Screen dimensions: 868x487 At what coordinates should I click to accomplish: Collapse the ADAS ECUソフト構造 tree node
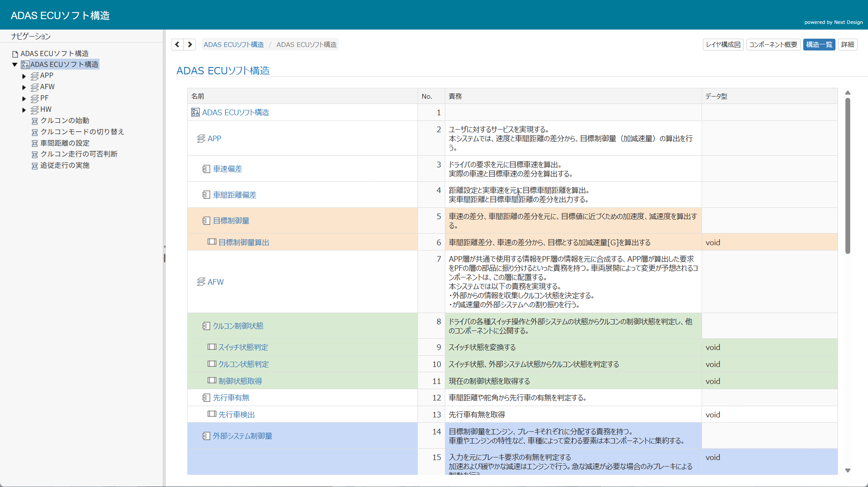pyautogui.click(x=14, y=65)
